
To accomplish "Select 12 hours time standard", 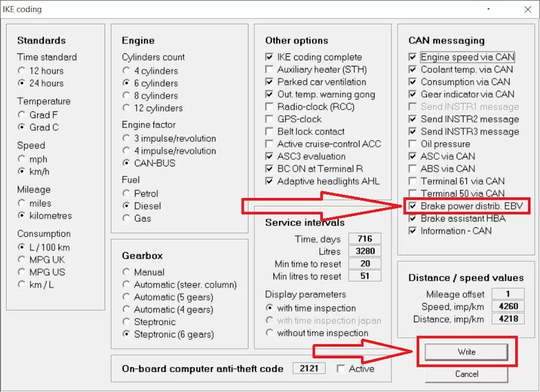I will (x=21, y=71).
